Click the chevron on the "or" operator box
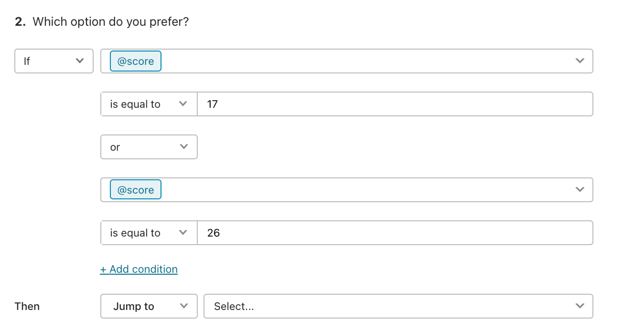 tap(184, 147)
